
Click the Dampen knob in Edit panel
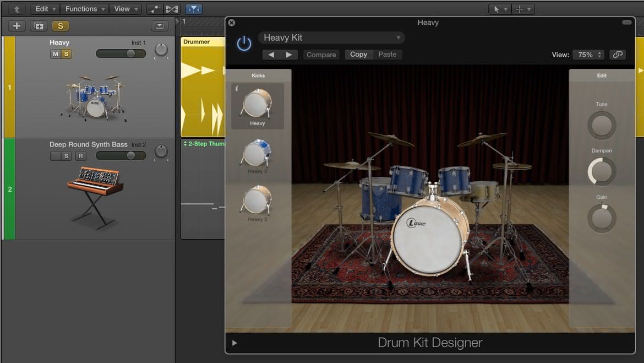602,172
